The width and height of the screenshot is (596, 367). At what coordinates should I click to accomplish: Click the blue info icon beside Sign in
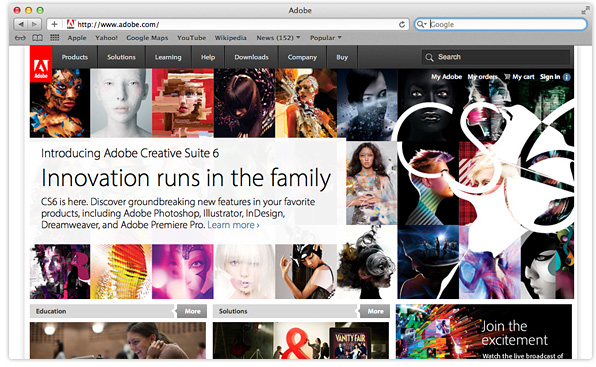click(567, 77)
